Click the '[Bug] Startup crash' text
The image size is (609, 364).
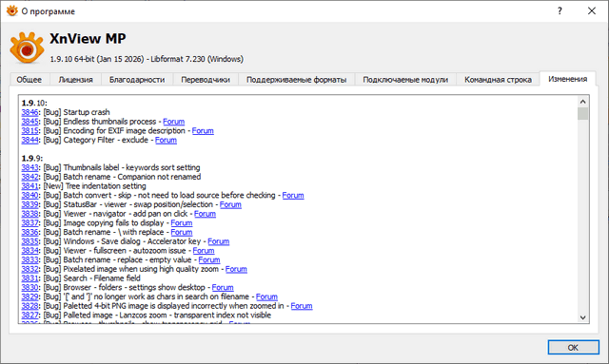click(76, 112)
